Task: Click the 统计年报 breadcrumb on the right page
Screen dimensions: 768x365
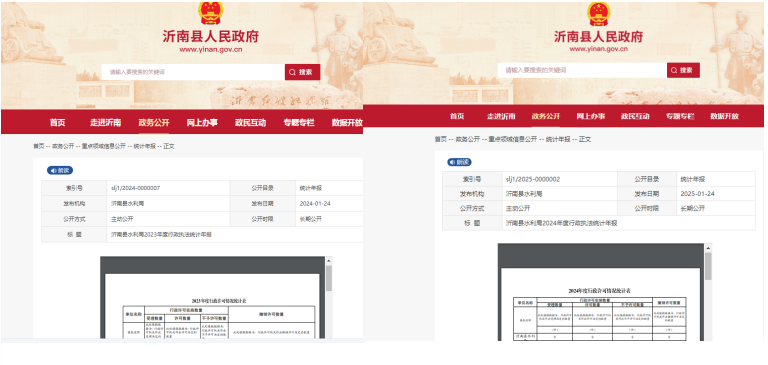Action: (558, 139)
